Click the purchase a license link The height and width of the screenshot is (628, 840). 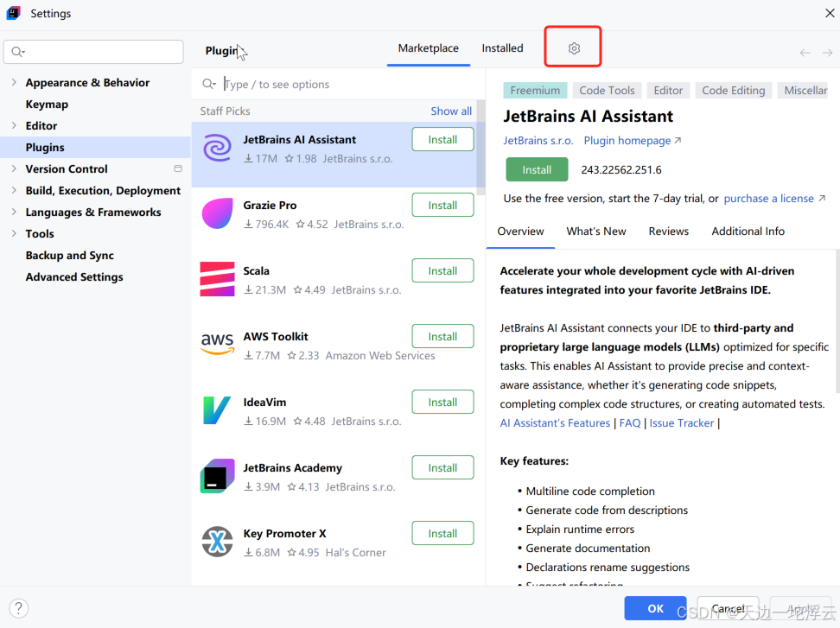tap(774, 198)
